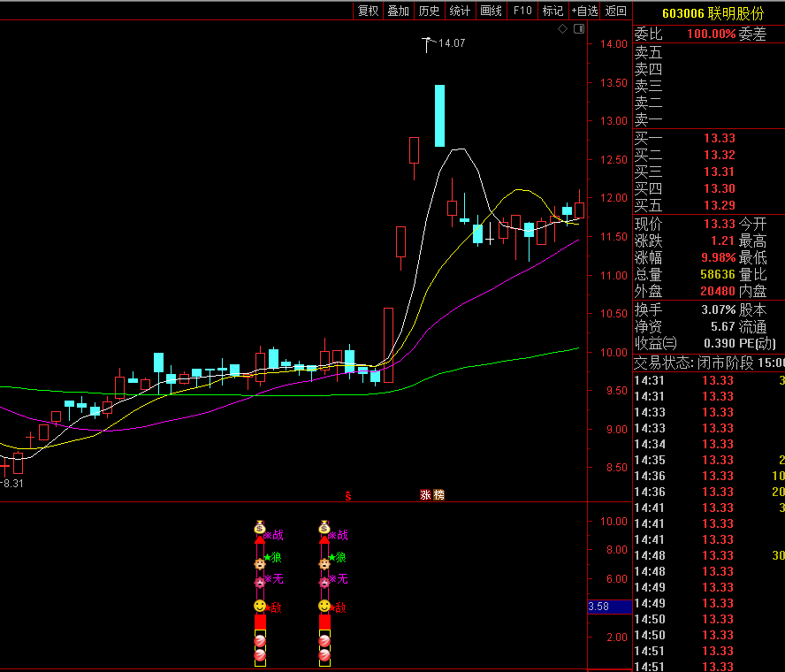785x672 pixels.
Task: Click the 返回 back button
Action: coord(616,11)
